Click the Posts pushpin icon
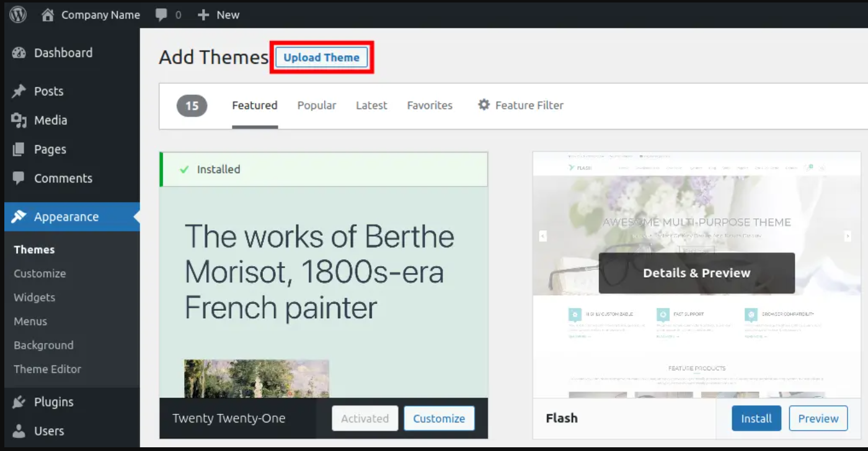 (x=19, y=92)
